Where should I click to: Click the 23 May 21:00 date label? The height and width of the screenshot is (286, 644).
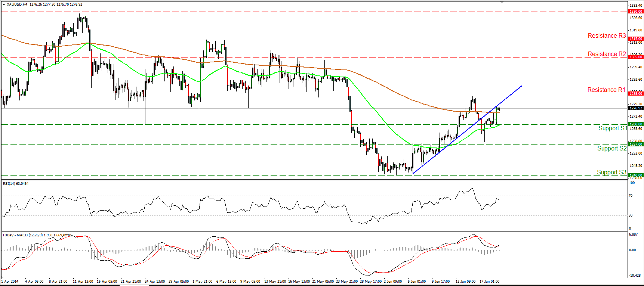347,281
